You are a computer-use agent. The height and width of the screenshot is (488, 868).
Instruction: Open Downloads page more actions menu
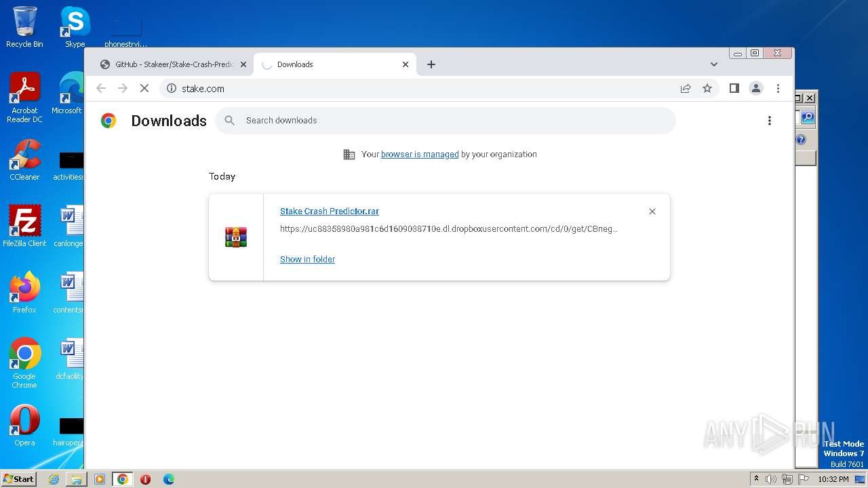click(x=769, y=121)
